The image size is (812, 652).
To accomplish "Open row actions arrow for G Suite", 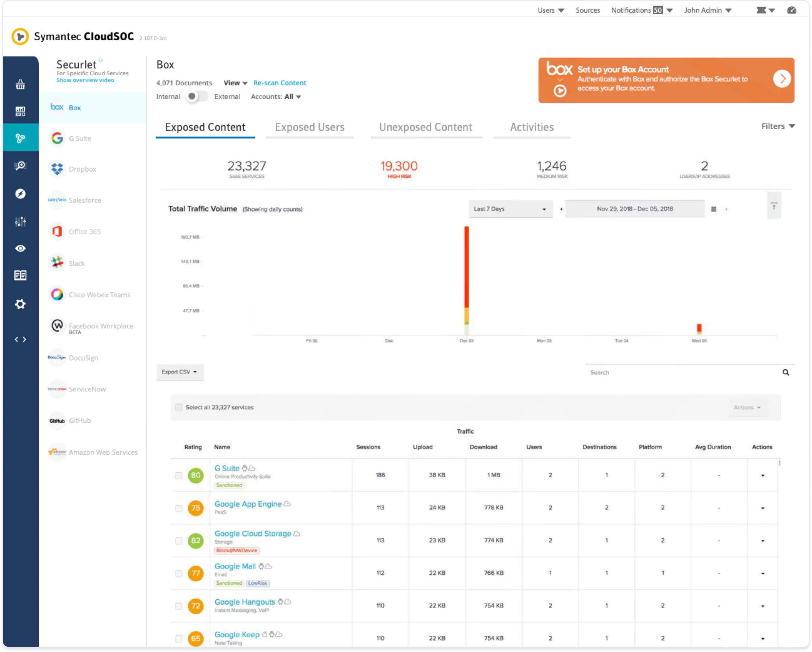I will point(763,476).
